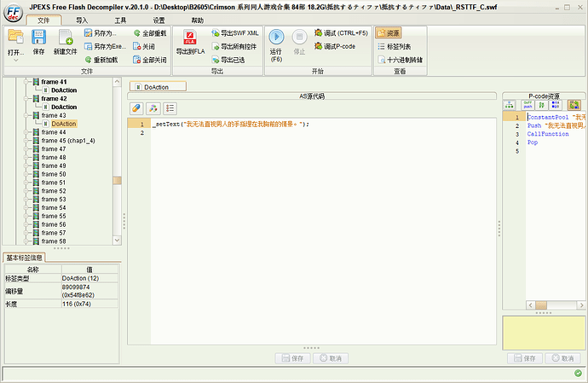
Task: Toggle the highlighted last icon in P-code toolbar
Action: [574, 105]
